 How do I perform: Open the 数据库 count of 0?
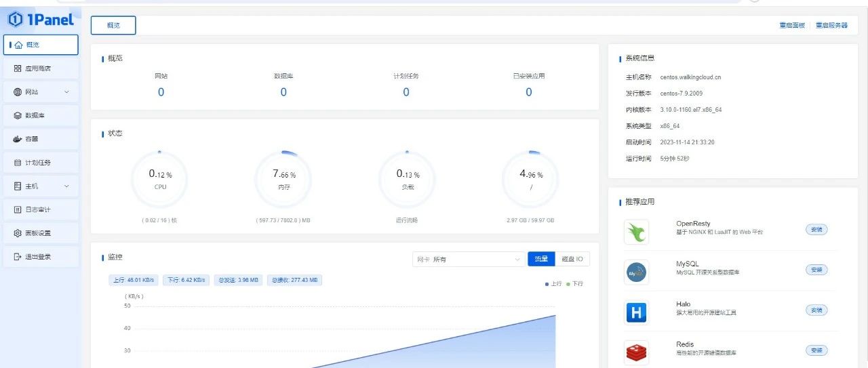pyautogui.click(x=283, y=92)
